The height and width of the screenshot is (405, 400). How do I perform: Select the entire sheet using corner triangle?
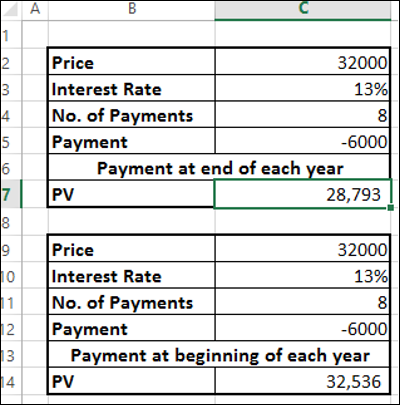tap(11, 9)
